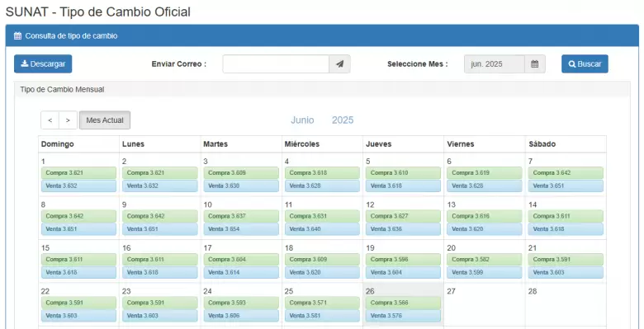Click the Mes Actual button
Screen dimensions: 644x329
(x=105, y=120)
